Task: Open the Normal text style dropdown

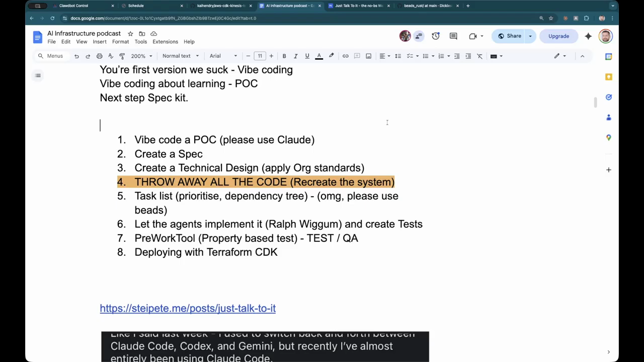Action: pos(180,56)
